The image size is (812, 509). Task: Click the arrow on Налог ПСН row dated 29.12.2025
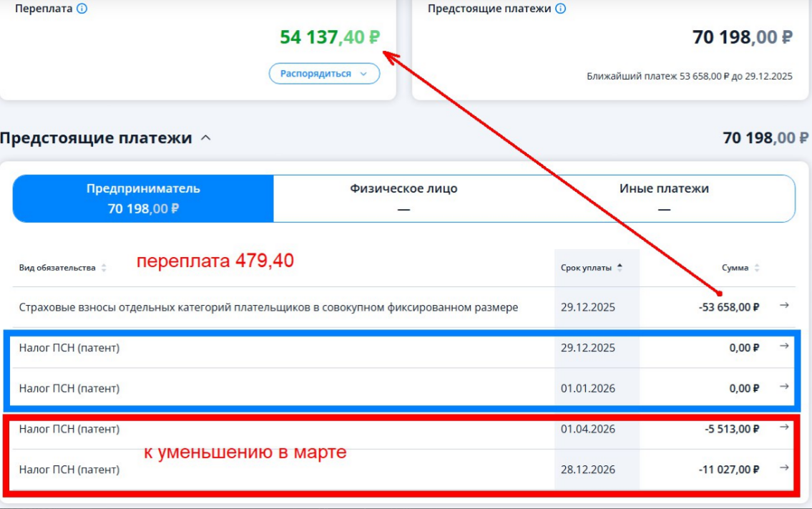click(x=784, y=346)
